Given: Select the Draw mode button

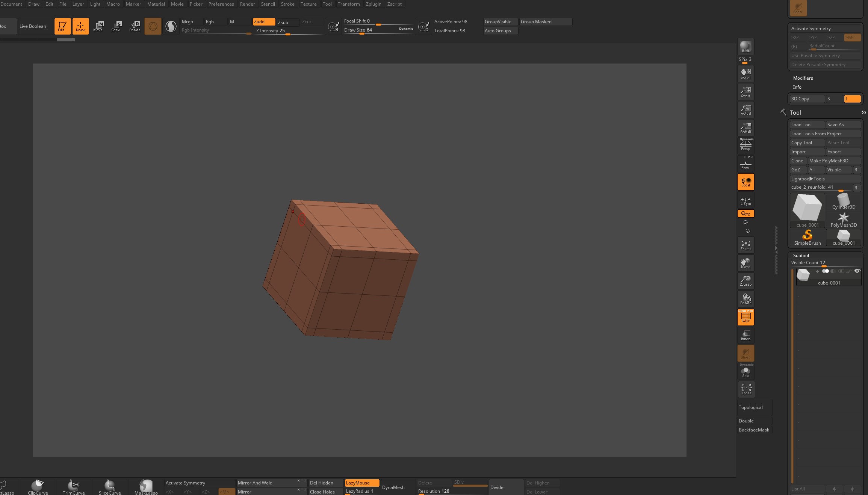Looking at the screenshot, I should point(80,26).
